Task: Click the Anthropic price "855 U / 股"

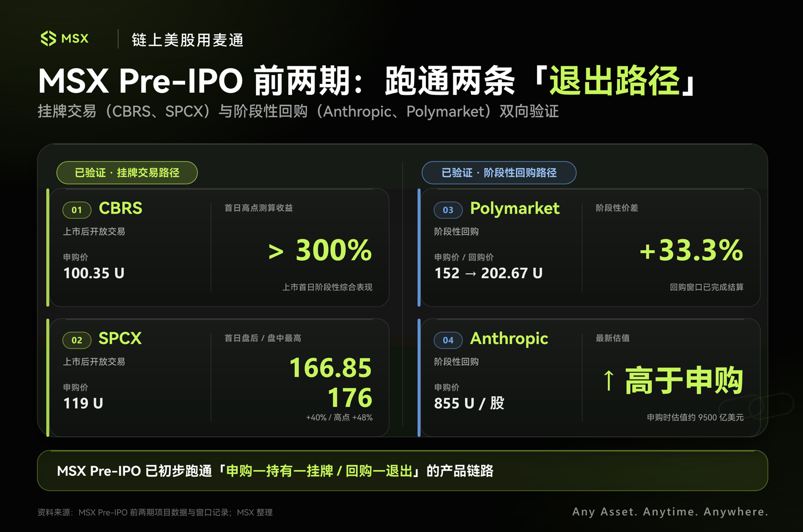Action: point(469,403)
